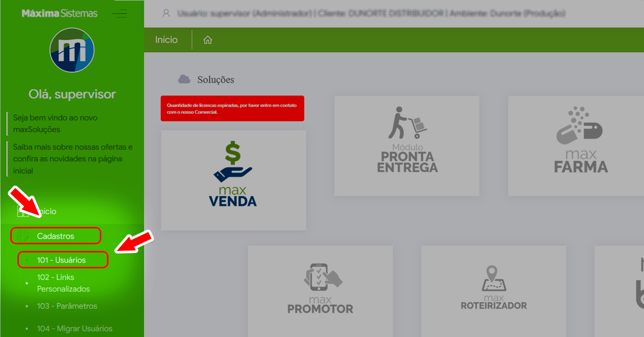Open the maxRoteirizador solution card
The width and height of the screenshot is (644, 337).
(x=493, y=291)
